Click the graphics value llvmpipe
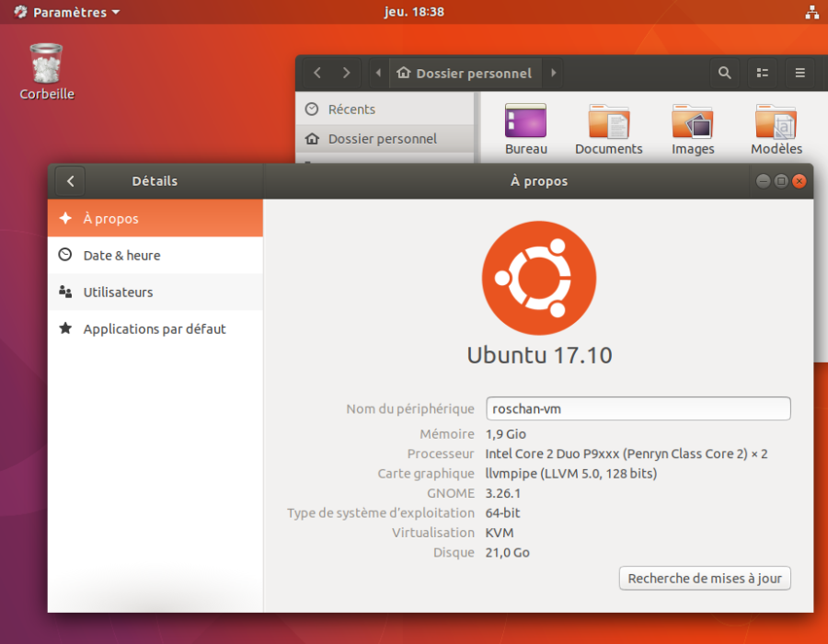828x644 pixels. pos(570,474)
